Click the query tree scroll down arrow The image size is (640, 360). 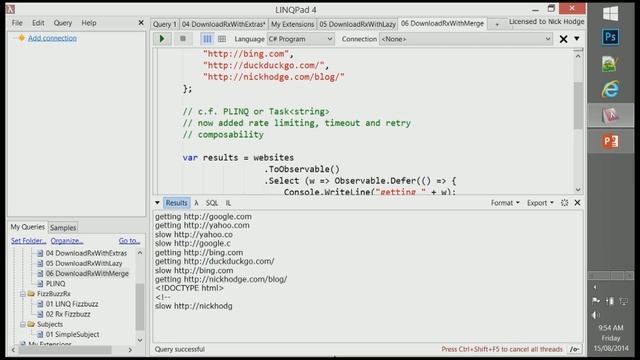pos(140,340)
